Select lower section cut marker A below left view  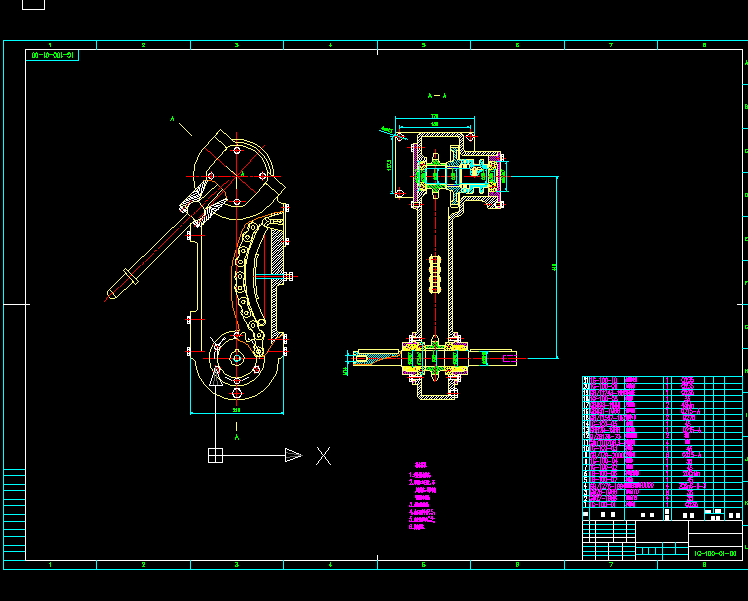237,437
